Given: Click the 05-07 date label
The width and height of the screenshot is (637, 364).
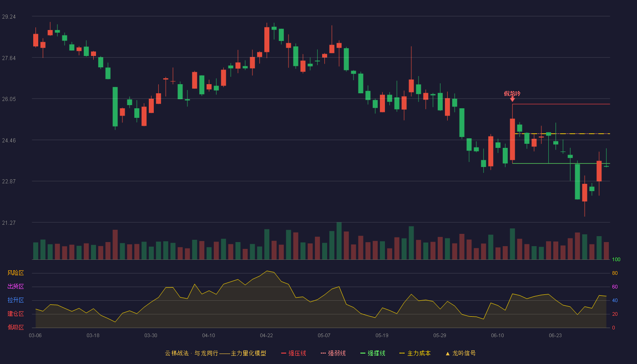Looking at the screenshot, I should (x=324, y=335).
